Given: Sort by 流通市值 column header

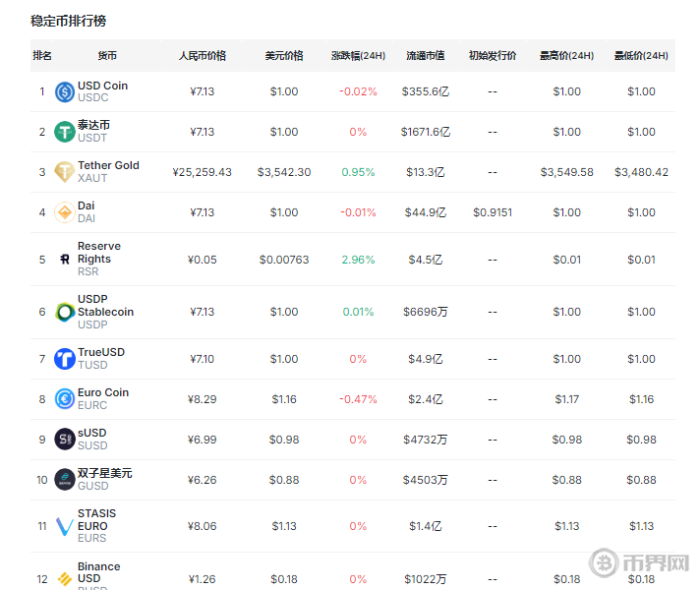Looking at the screenshot, I should [425, 56].
